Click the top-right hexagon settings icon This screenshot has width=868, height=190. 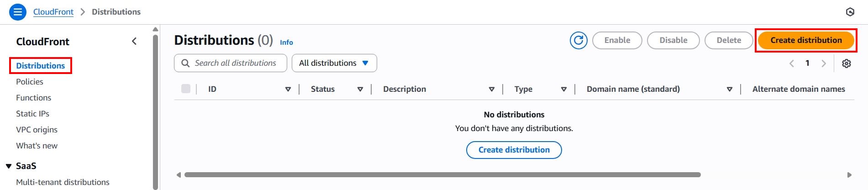click(x=850, y=12)
